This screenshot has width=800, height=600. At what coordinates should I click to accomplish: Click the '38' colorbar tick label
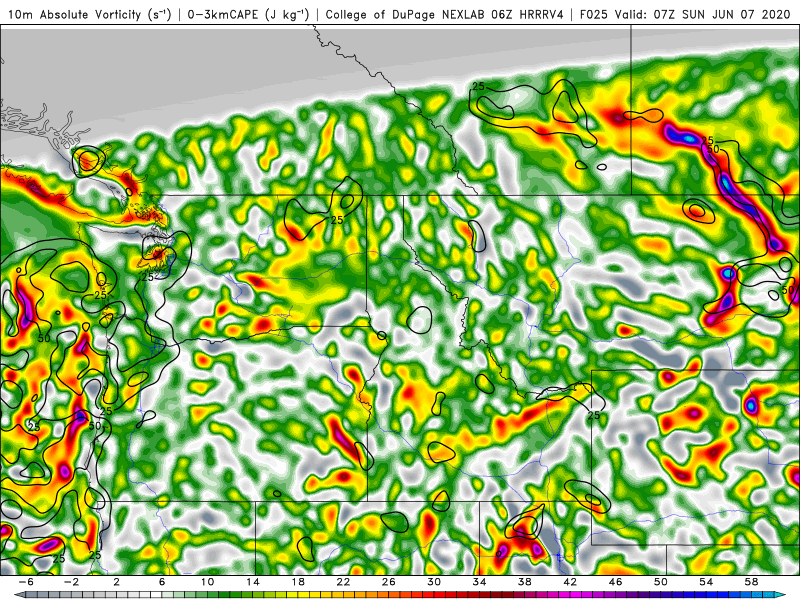tap(525, 582)
